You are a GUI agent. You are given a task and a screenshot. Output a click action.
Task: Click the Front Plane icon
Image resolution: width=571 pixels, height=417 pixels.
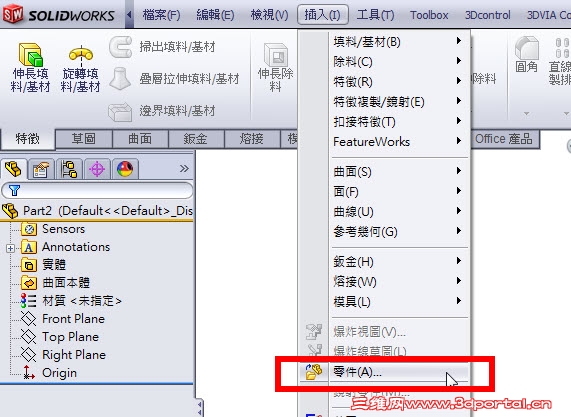point(28,319)
